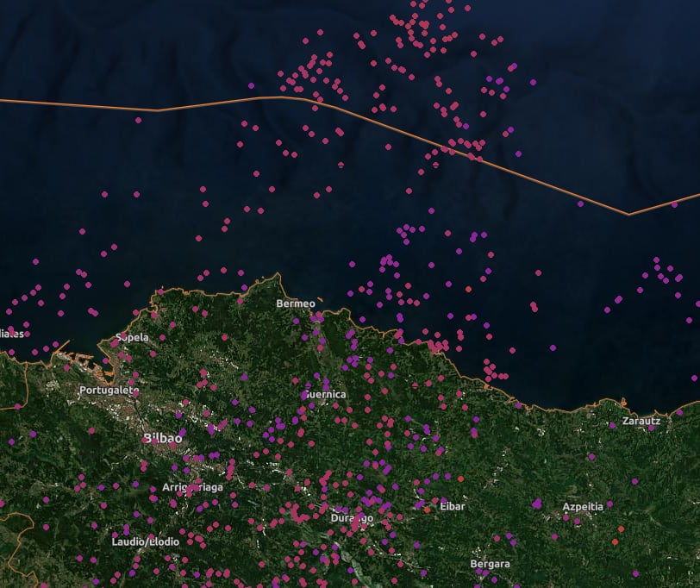
Task: Click lowest vertex of orange offshore boundary line
Action: pos(628,214)
